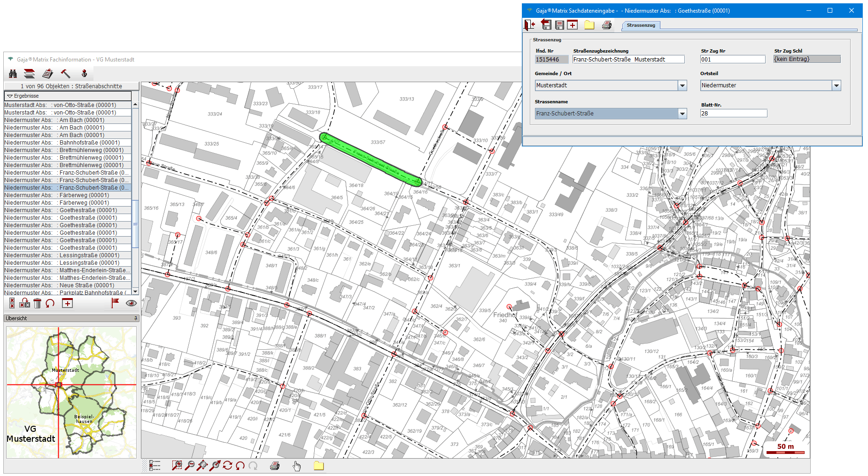Open the map layers stack icon
This screenshot has width=868, height=476.
(x=29, y=74)
